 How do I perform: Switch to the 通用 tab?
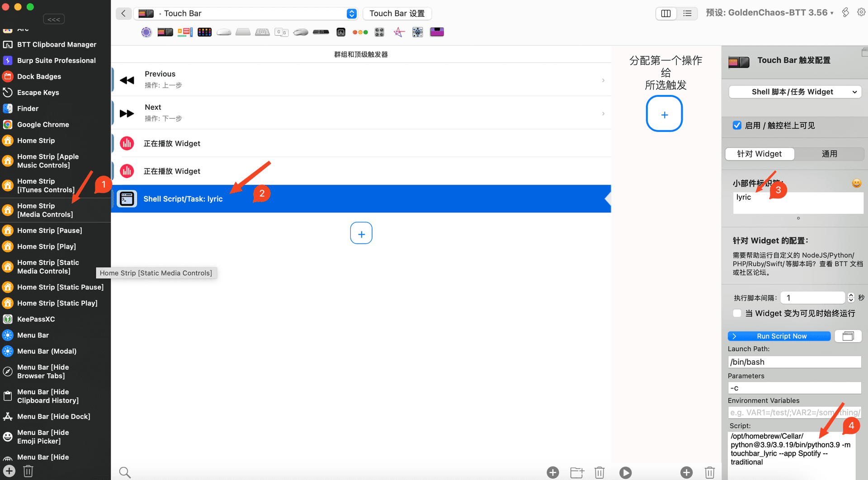click(829, 154)
